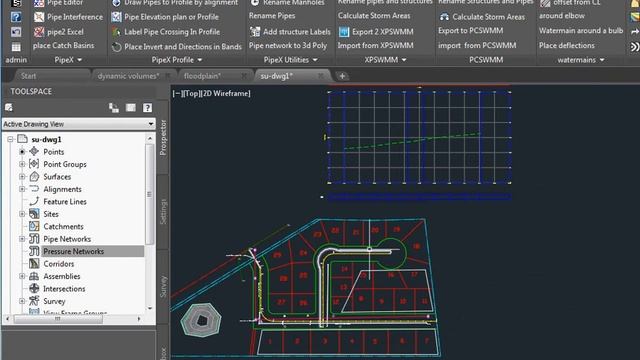Collapse the su-dwg1 drawing node
Viewport: 640px width, 360px height.
10,139
